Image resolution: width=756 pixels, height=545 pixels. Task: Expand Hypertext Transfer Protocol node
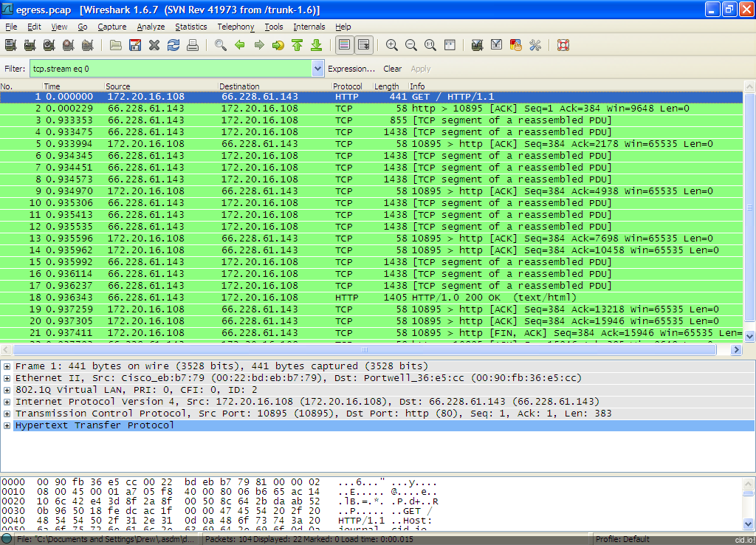pyautogui.click(x=7, y=425)
